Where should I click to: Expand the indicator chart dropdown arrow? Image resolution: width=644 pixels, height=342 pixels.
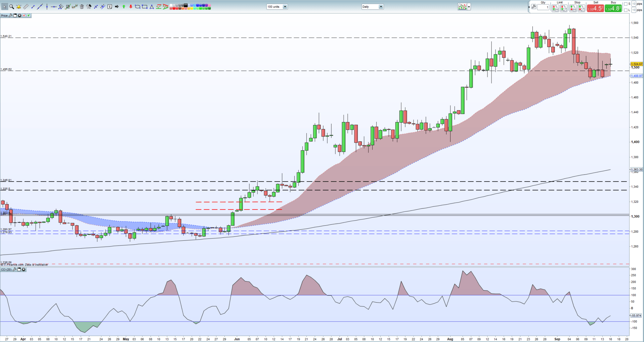click(x=469, y=7)
